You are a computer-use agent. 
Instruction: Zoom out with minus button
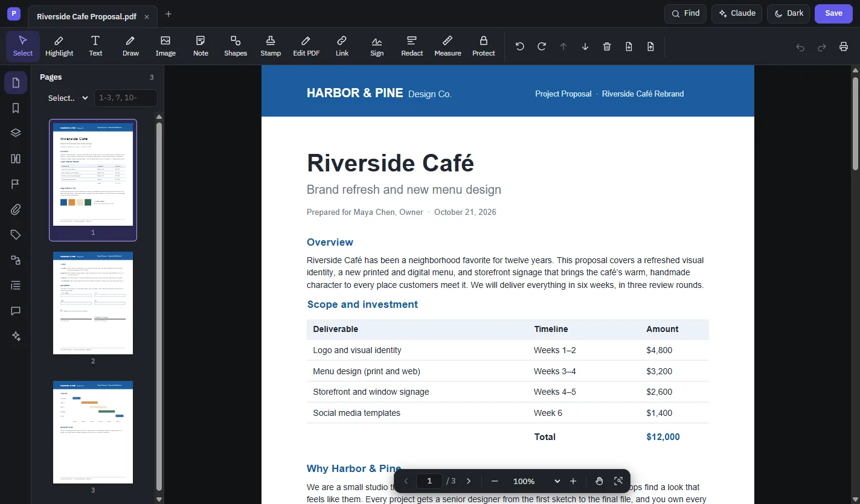[495, 481]
